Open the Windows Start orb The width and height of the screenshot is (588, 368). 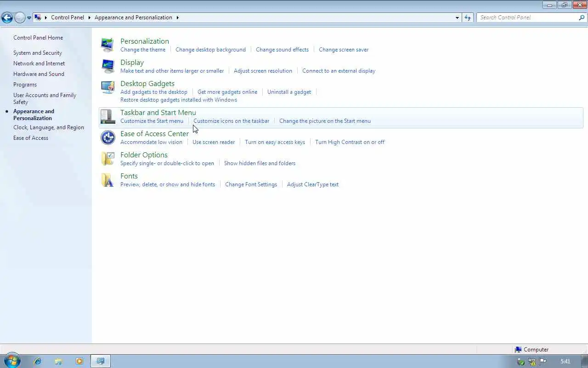point(12,361)
